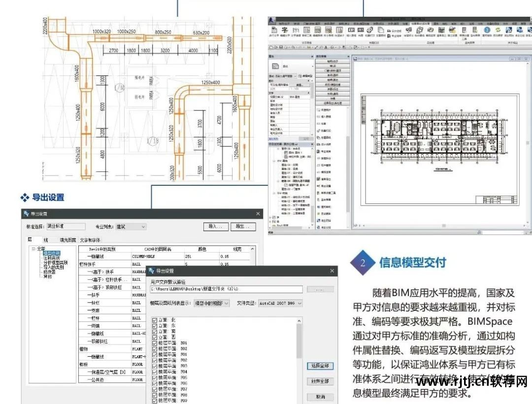The height and width of the screenshot is (404, 532).
Task: Click the 标准选择 input field
Action: pos(66,226)
